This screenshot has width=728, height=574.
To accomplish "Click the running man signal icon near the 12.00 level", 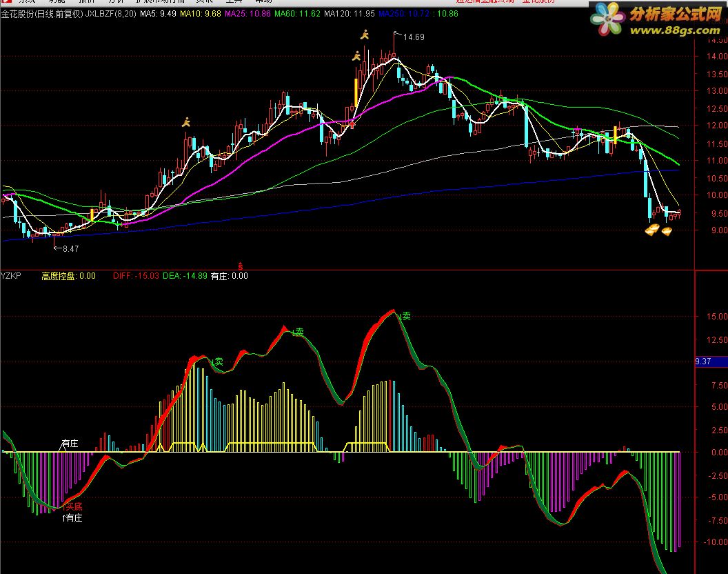I will tap(186, 122).
